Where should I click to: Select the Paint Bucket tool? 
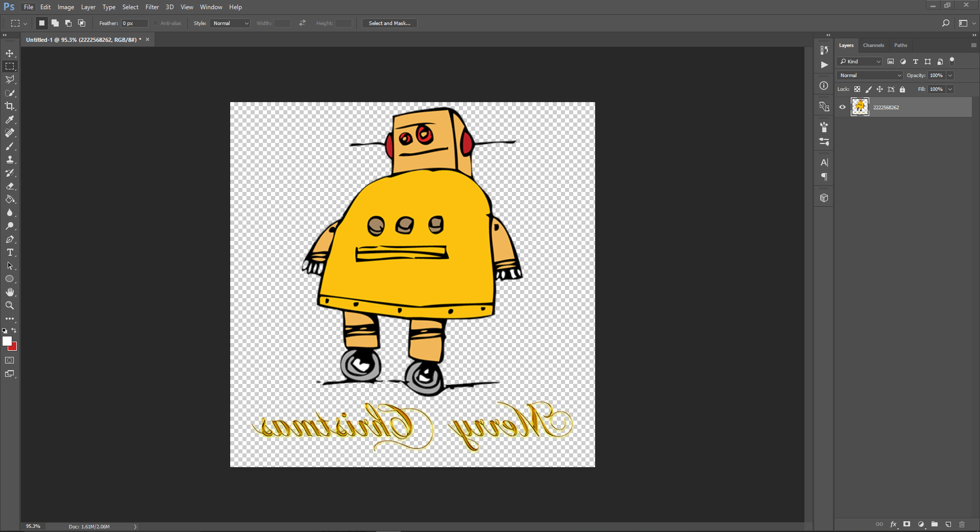[10, 200]
